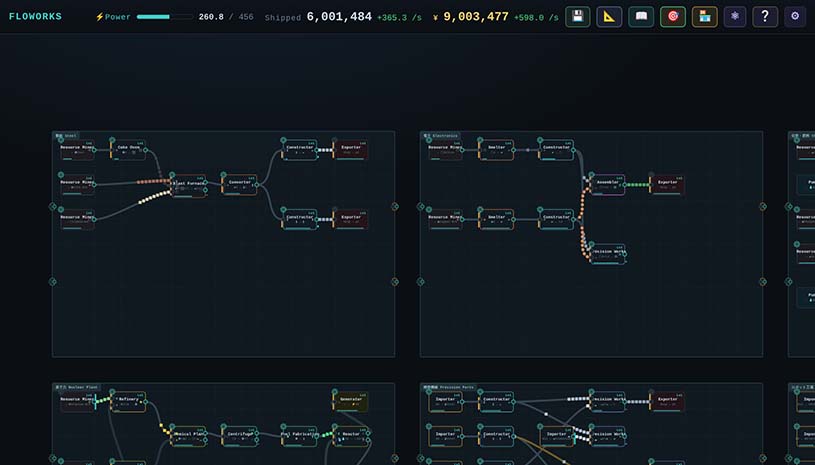Open the gear settings icon

coord(795,17)
